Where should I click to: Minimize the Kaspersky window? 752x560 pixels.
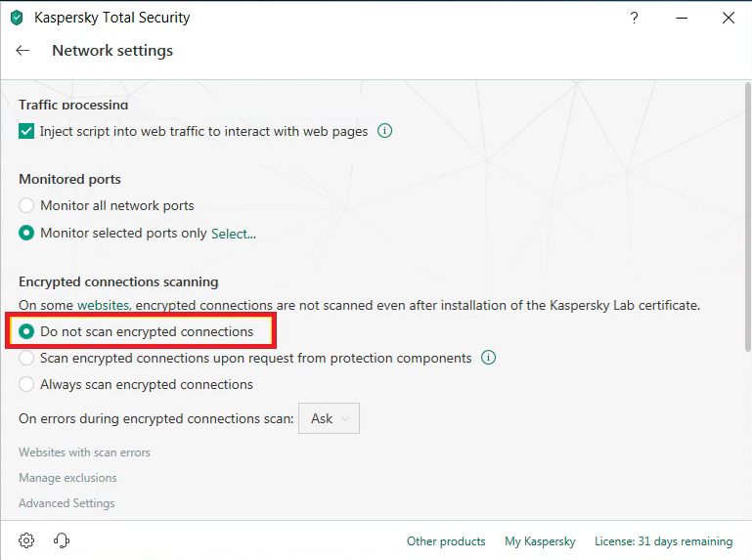682,19
